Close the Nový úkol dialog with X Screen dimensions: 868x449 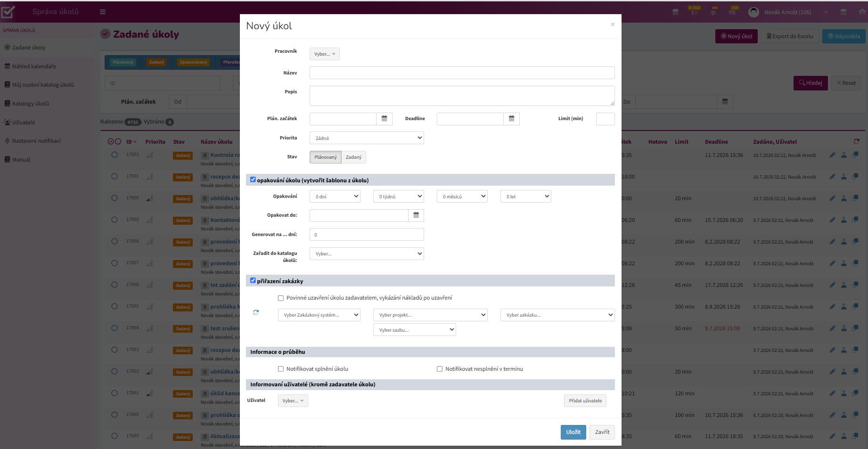coord(613,24)
